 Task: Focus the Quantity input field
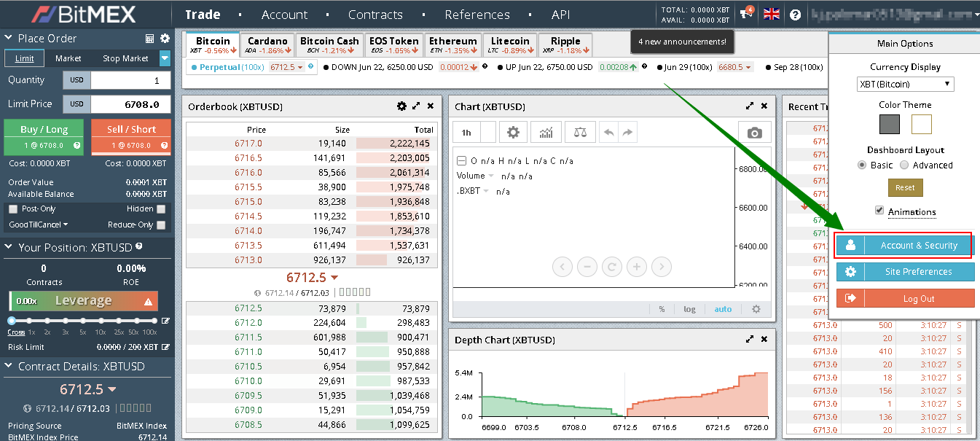pos(130,80)
